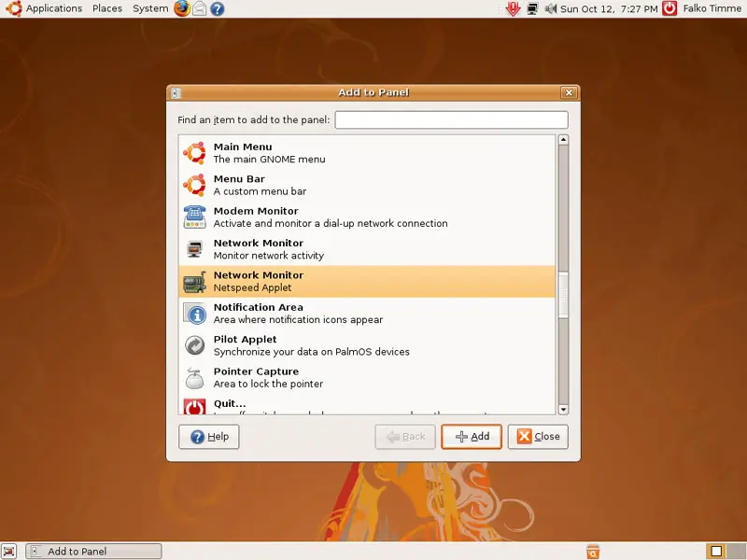Viewport: 747px width, 560px height.
Task: Click the Add button
Action: point(472,437)
